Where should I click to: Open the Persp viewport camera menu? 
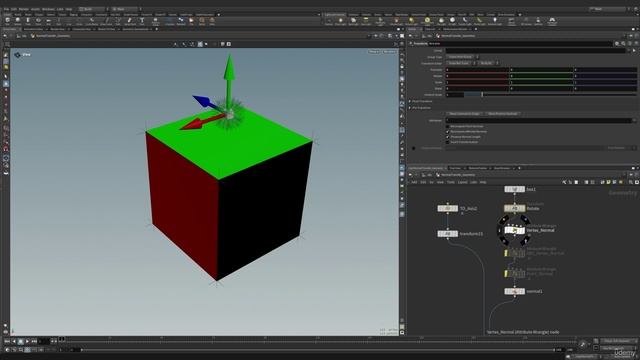click(374, 52)
